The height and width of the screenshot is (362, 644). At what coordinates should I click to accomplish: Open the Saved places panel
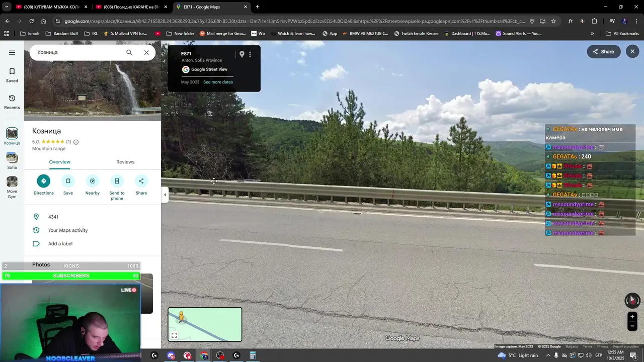click(12, 75)
